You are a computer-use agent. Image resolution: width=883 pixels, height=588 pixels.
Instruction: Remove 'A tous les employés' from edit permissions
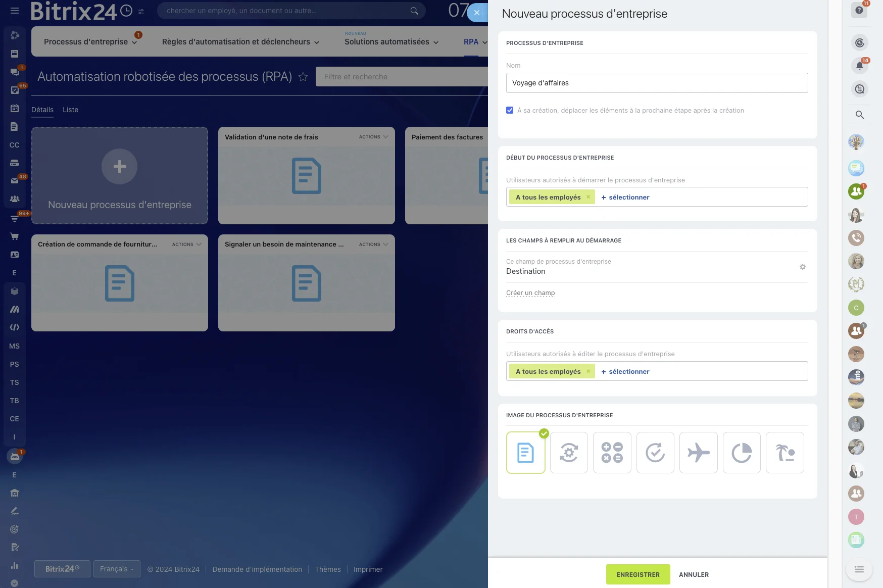588,371
